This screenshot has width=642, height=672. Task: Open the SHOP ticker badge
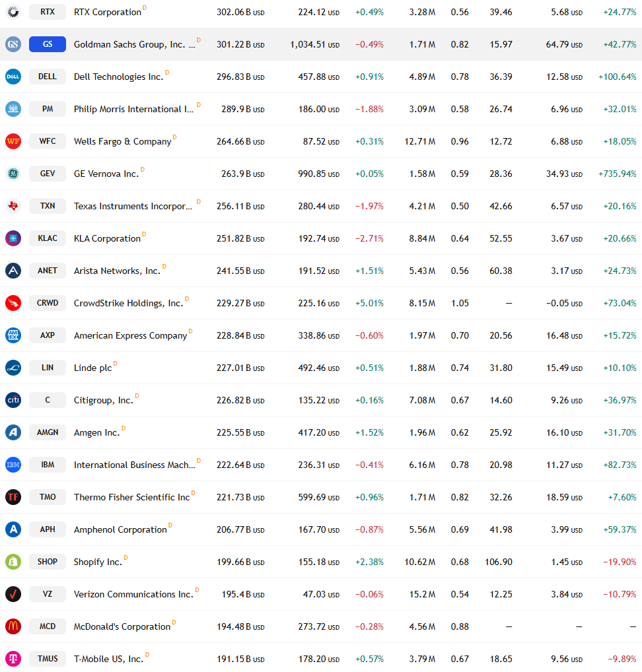pyautogui.click(x=48, y=562)
